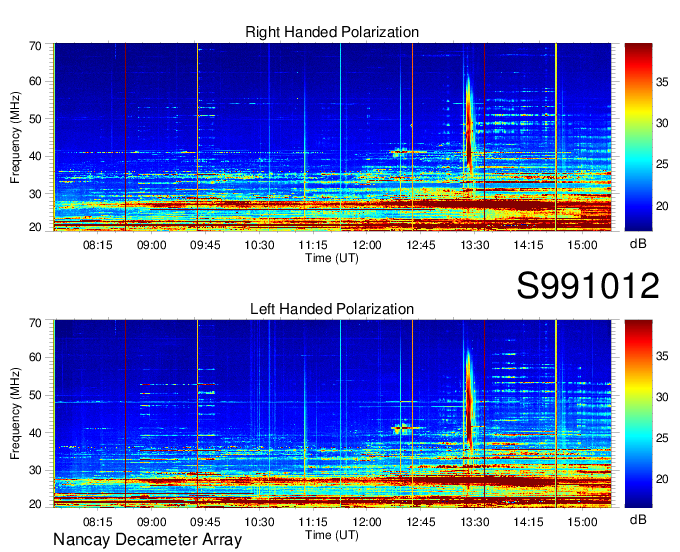Click the 30 MHz tick on the right-handed frequency axis
Screen dimensions: 680x552
tap(36, 194)
